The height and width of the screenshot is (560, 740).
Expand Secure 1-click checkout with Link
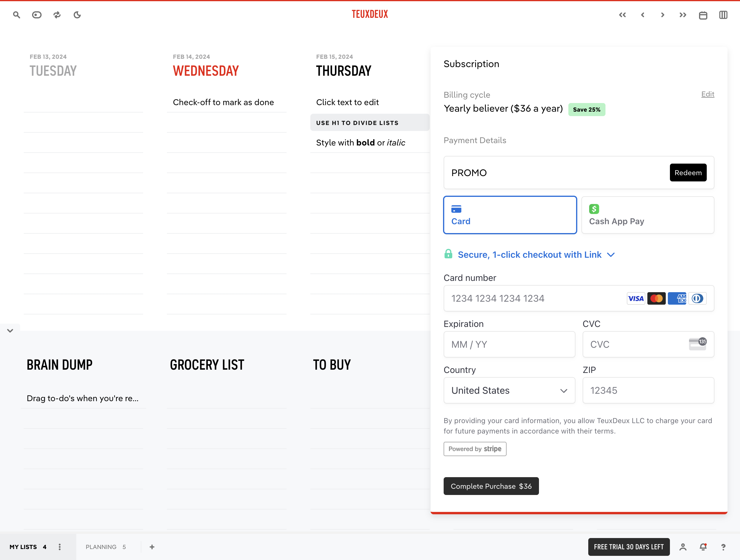(x=529, y=254)
